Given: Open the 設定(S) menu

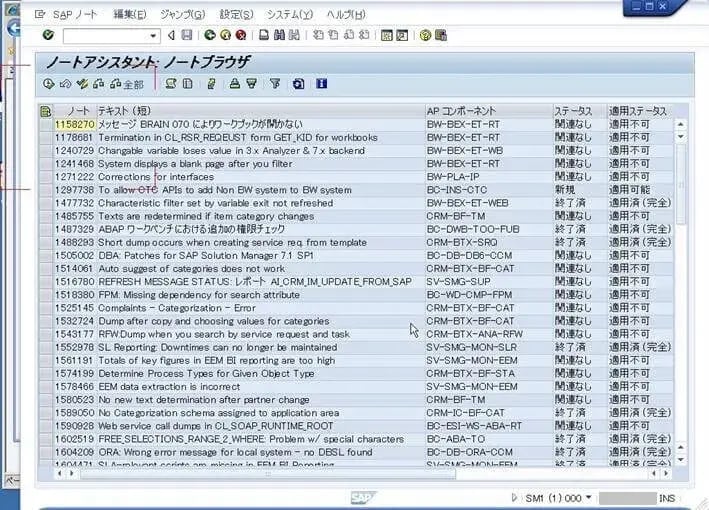Looking at the screenshot, I should [x=236, y=14].
